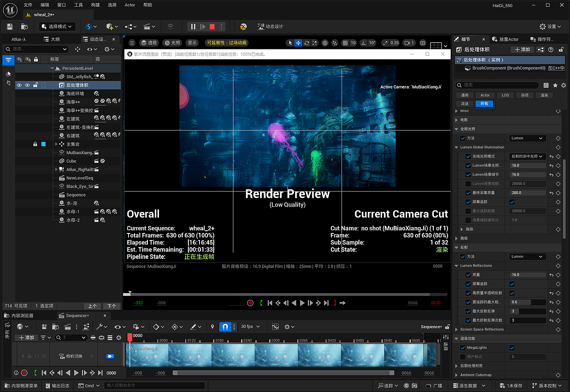This screenshot has height=392, width=570.
Task: Toggle the world/local coordinate globe icon
Action: coord(325,43)
